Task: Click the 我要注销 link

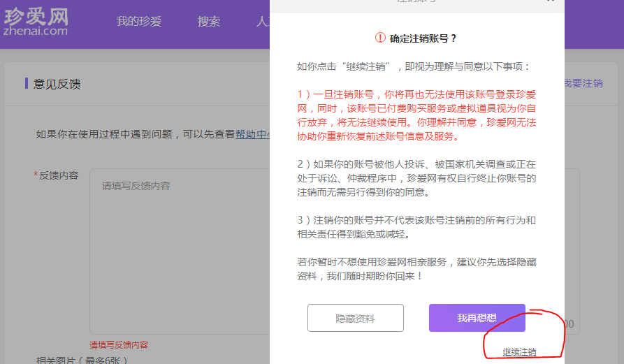Action: 583,83
